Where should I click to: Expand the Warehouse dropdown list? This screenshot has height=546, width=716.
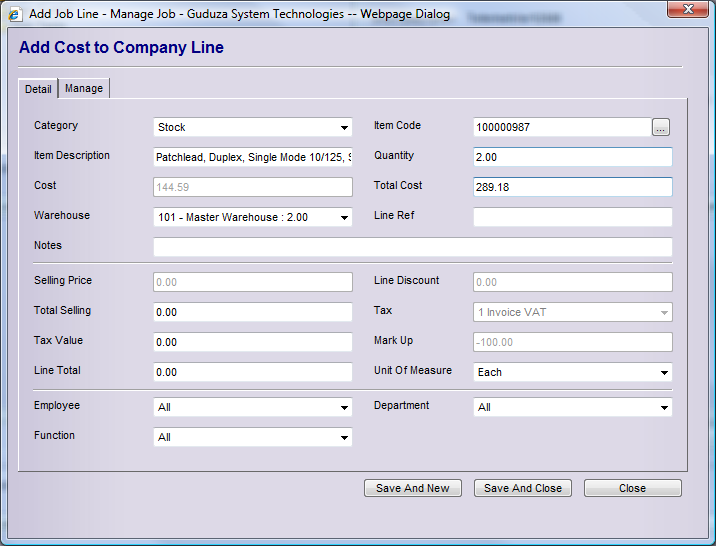[x=253, y=218]
